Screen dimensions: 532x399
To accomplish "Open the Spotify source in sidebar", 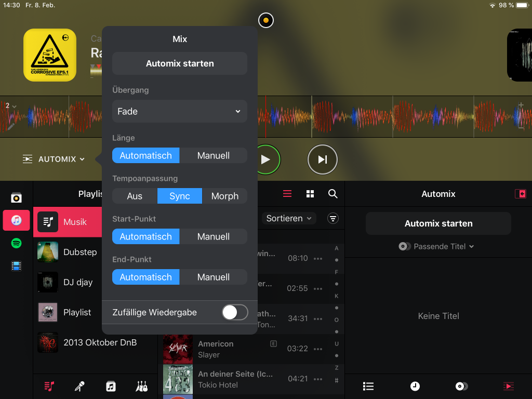I will [16, 243].
